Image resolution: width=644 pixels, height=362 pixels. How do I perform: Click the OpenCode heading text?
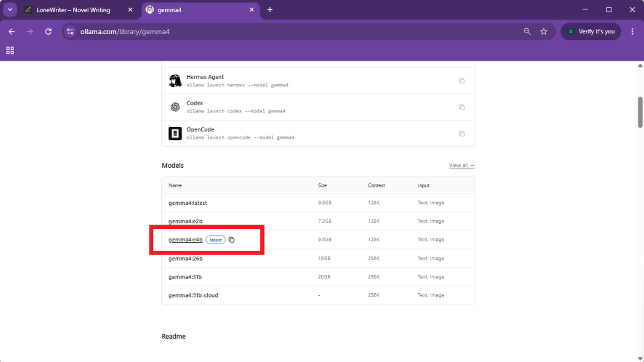200,129
